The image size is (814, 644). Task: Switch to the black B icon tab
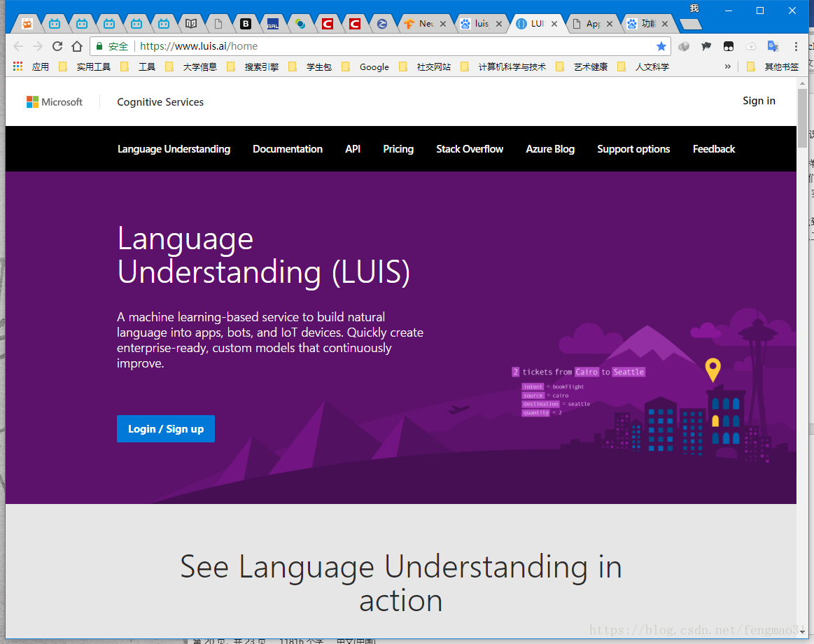point(246,23)
